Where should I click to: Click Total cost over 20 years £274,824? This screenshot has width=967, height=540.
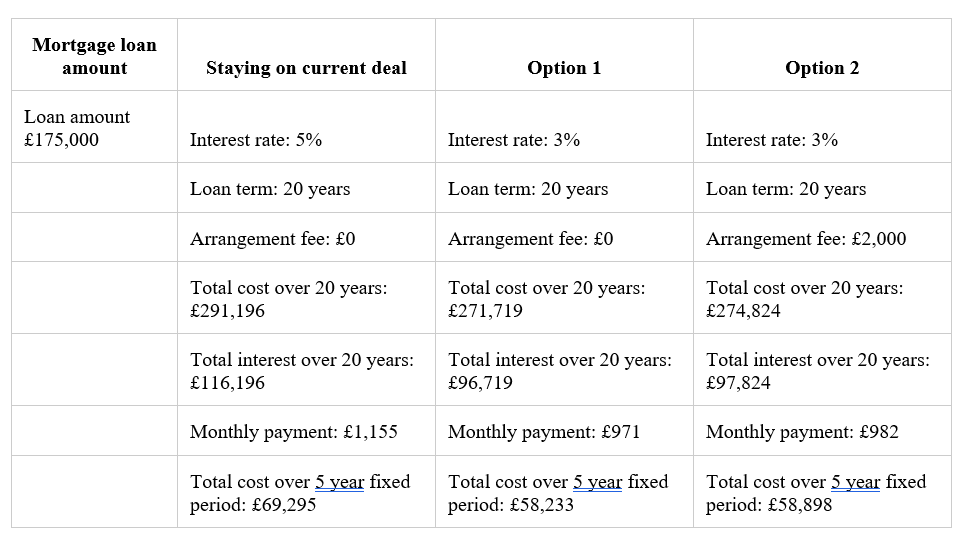click(x=821, y=298)
